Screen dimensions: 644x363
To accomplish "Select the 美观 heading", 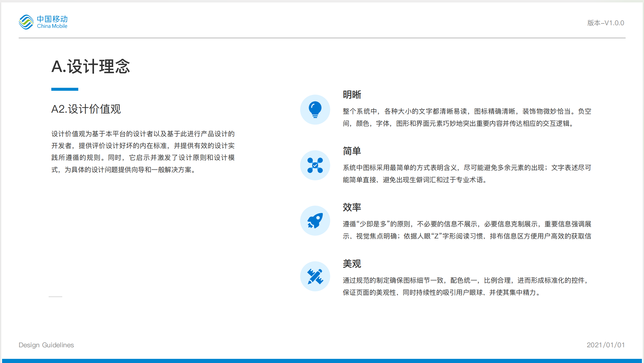I will [x=352, y=263].
